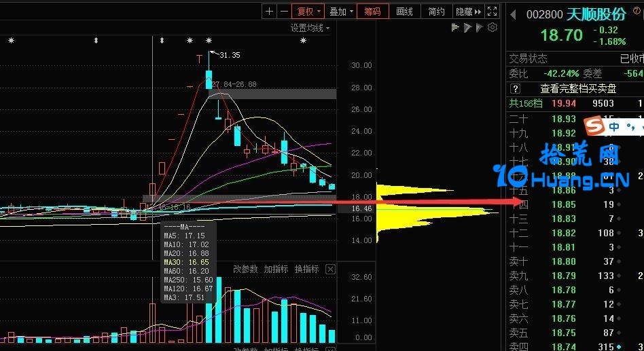Click the red T marker near the peak

point(199,58)
